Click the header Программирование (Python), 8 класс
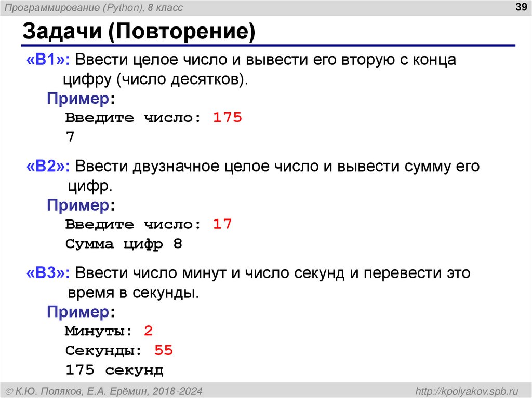The image size is (532, 398). tap(94, 7)
